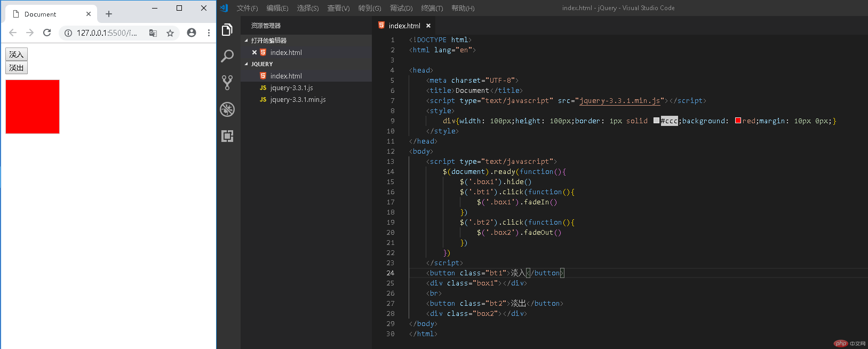Click the red box on the webpage
This screenshot has height=349, width=868.
coord(33,107)
